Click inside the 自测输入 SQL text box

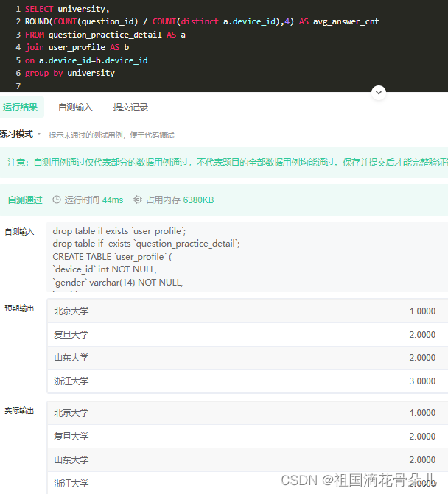[247, 257]
